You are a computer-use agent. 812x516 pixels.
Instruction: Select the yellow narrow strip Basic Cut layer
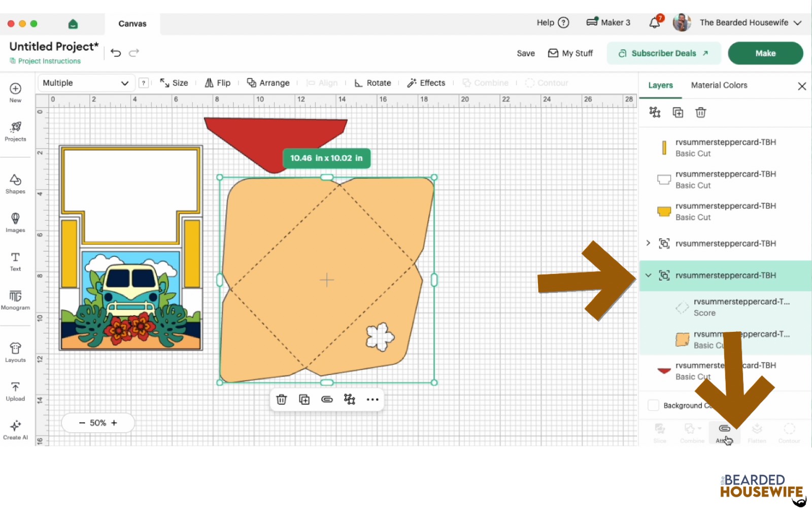[726, 148]
